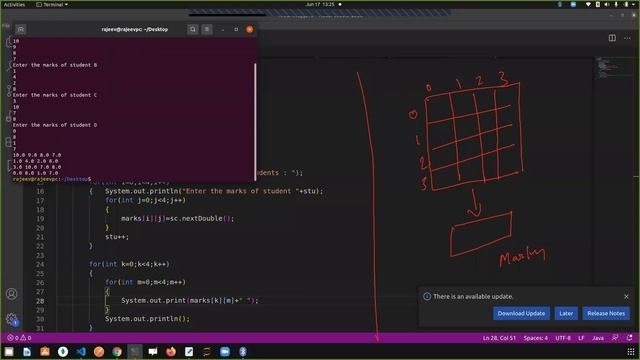Open the text editor icon in dock
Image resolution: width=640 pixels, height=360 pixels.
point(189,351)
